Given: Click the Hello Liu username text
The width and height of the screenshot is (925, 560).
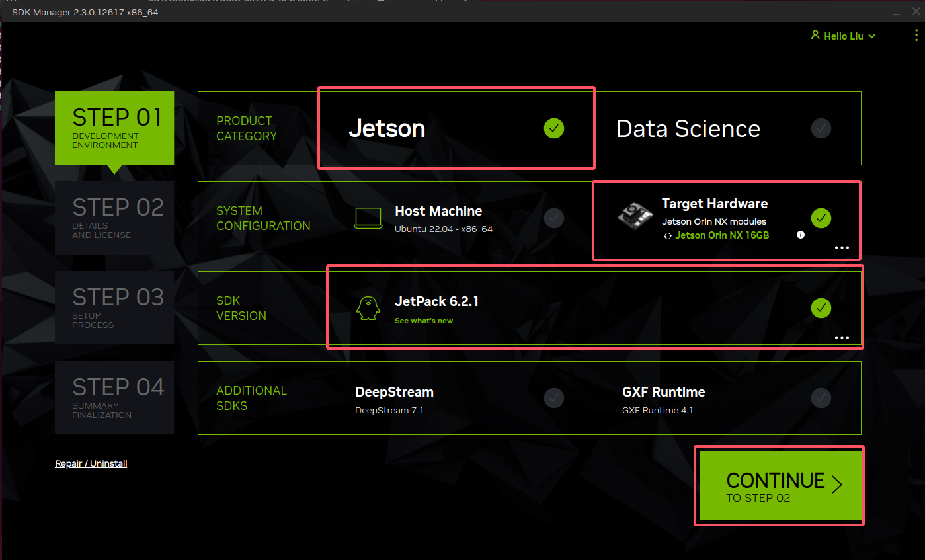Looking at the screenshot, I should pyautogui.click(x=844, y=36).
